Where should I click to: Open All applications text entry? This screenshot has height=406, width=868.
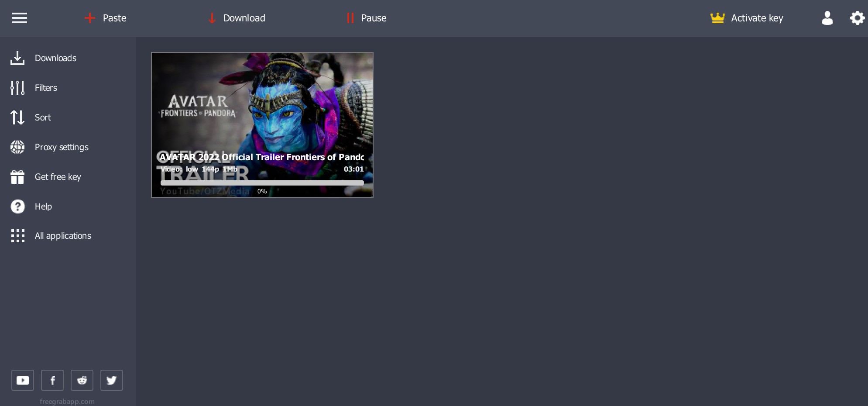(x=63, y=236)
